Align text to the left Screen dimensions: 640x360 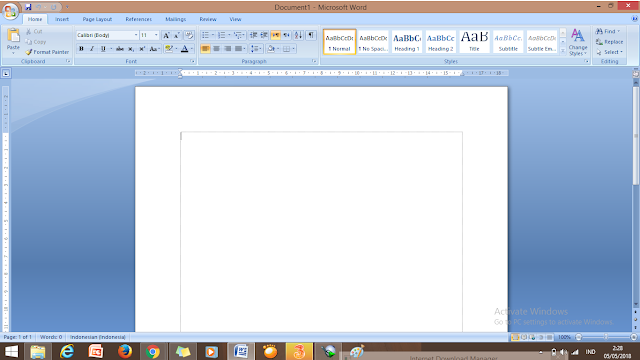[205, 49]
